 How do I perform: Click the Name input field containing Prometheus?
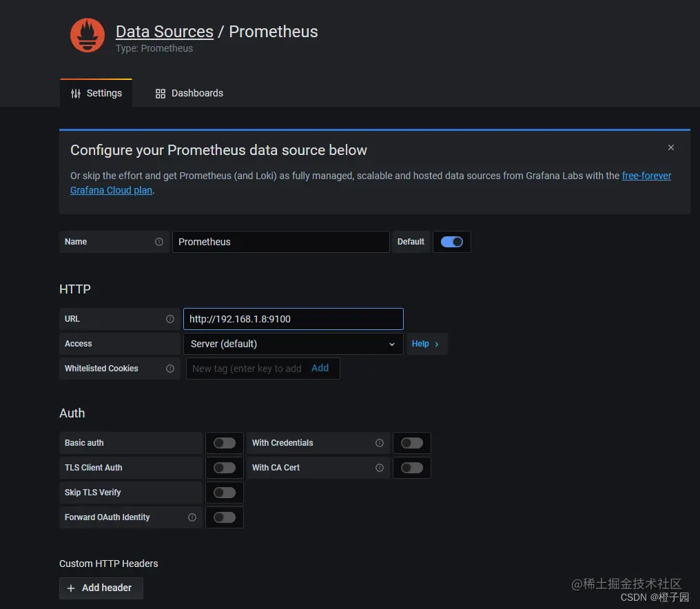(281, 242)
